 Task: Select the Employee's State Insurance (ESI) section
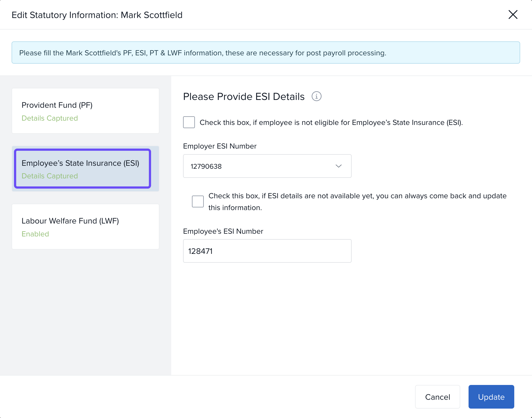[82, 168]
